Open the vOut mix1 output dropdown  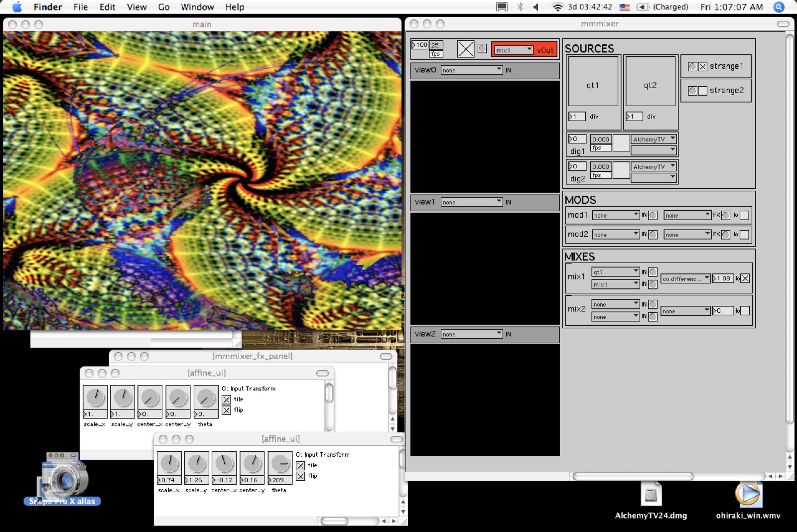pos(514,50)
